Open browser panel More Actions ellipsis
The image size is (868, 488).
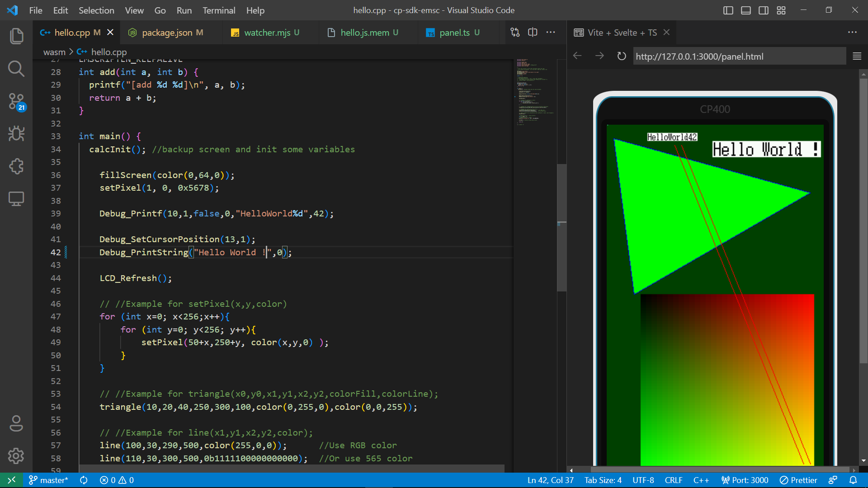pos(852,32)
